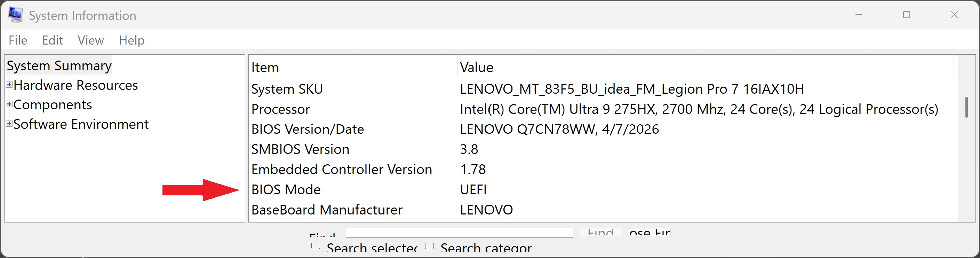Select the Components tree item
This screenshot has height=258, width=980.
pos(53,105)
